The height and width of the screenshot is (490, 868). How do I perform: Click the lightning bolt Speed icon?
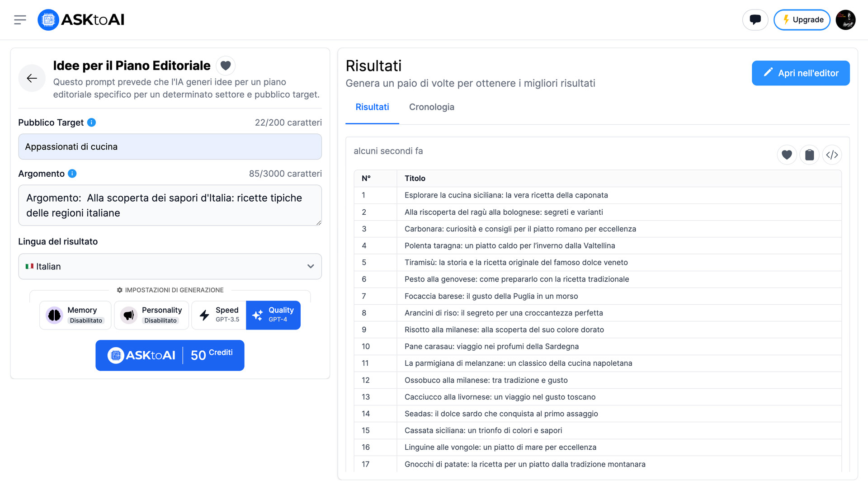point(204,315)
